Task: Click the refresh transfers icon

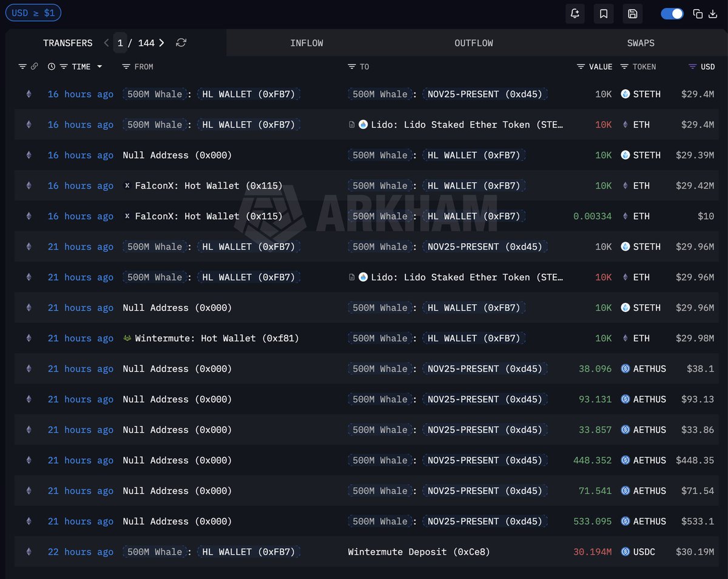Action: (x=181, y=42)
